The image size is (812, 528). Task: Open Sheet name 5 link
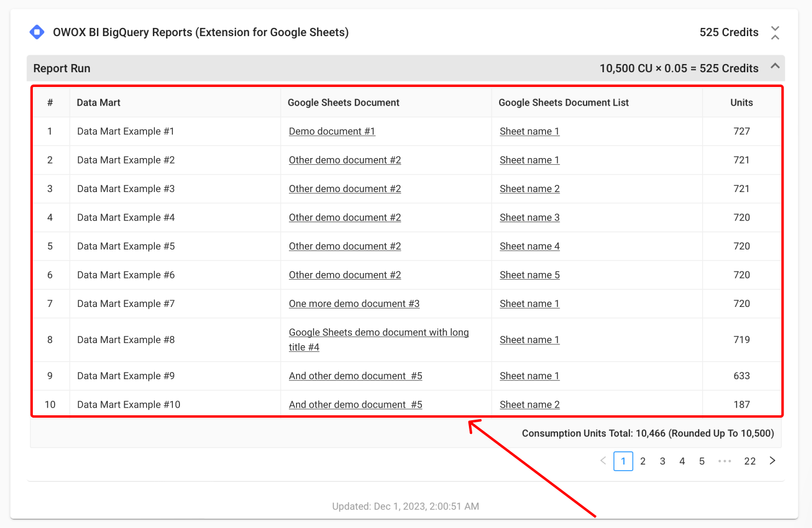(530, 275)
